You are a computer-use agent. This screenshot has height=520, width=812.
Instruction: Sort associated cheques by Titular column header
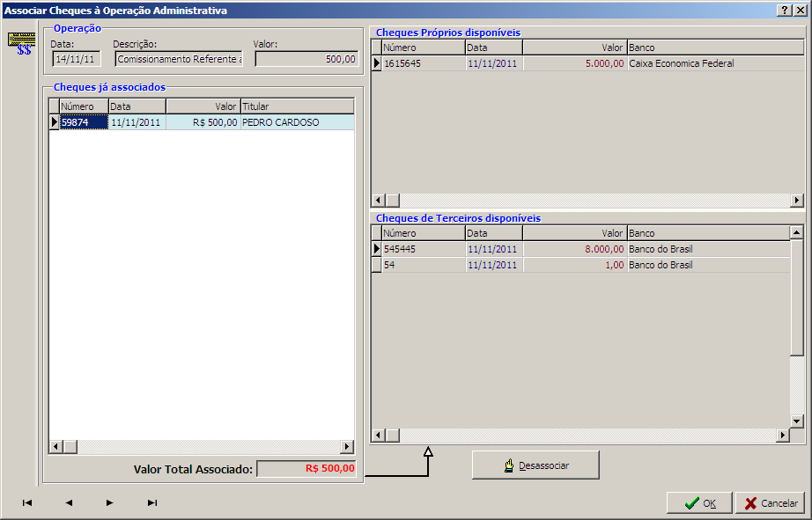click(x=296, y=106)
